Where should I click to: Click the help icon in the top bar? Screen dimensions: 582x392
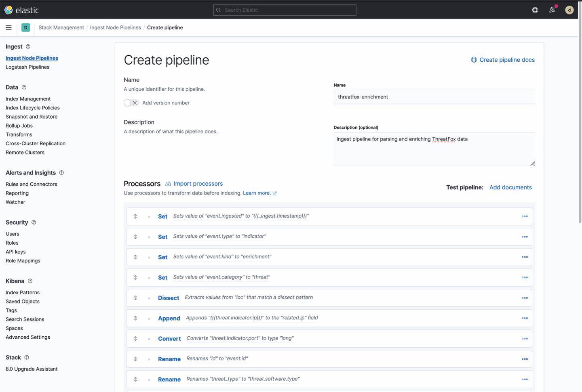coord(535,10)
